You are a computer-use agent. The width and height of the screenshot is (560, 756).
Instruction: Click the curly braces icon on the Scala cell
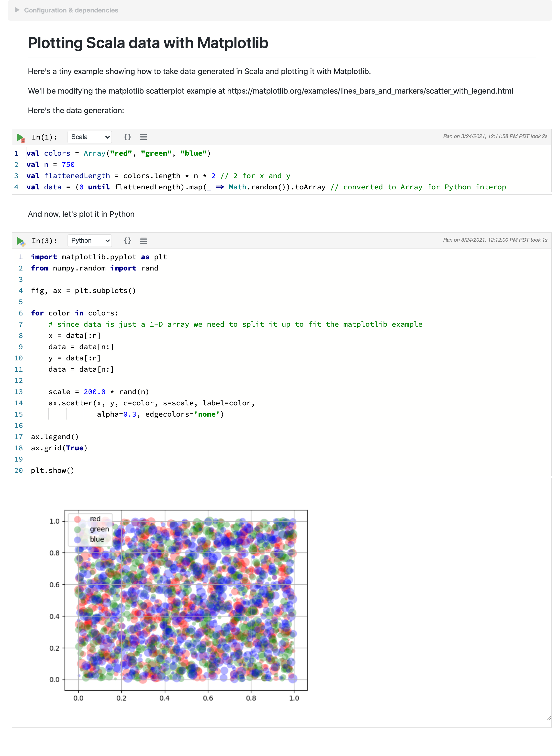(128, 137)
